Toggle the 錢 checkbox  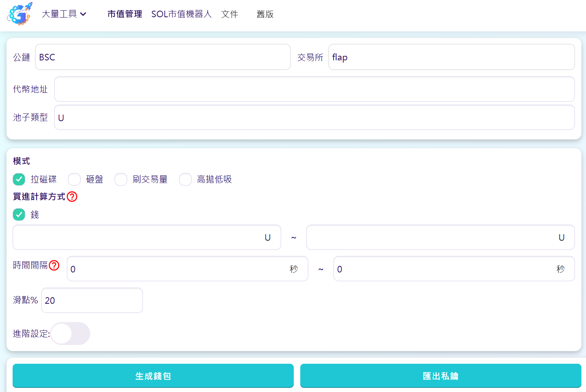[x=19, y=215]
